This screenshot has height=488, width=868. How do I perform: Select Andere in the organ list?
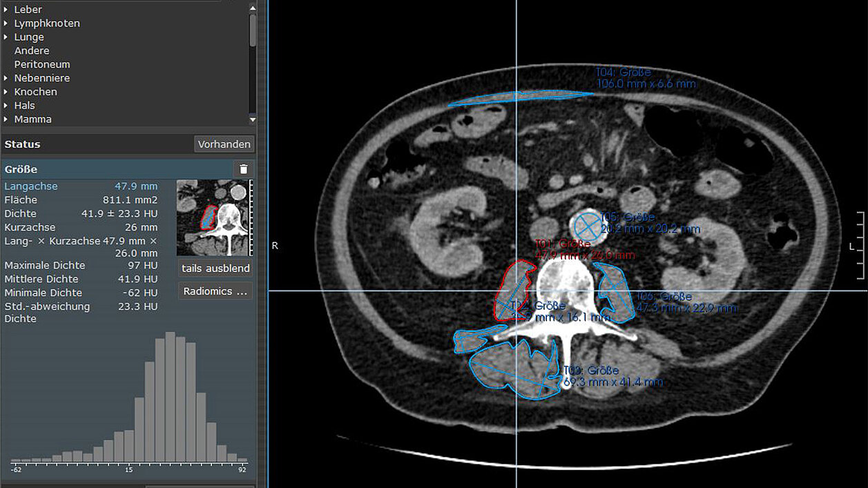[x=32, y=50]
